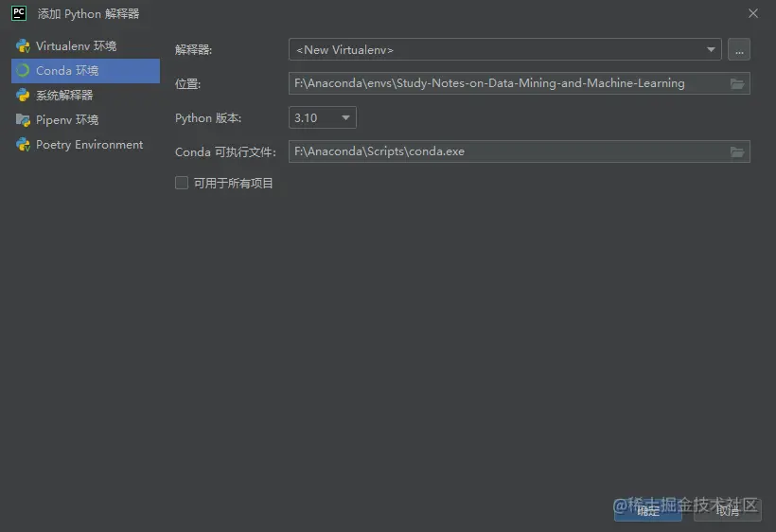Click the PyCharm logo in title bar
Image resolution: width=776 pixels, height=532 pixels.
(19, 13)
